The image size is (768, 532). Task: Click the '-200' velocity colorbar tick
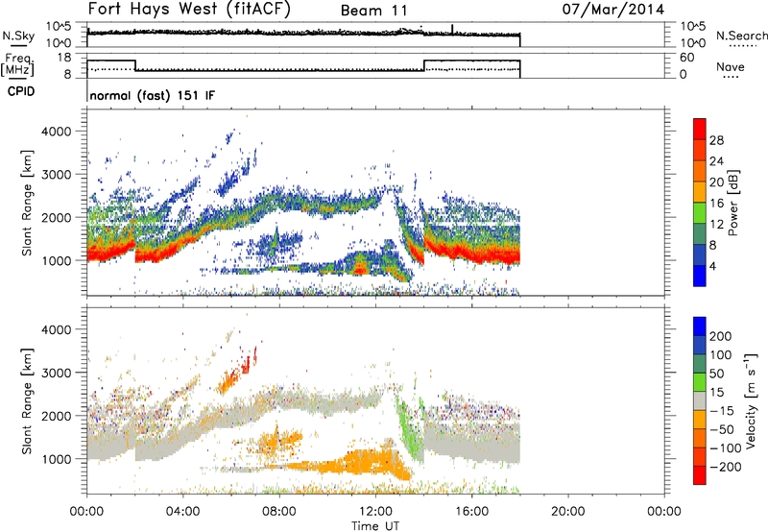click(x=726, y=467)
